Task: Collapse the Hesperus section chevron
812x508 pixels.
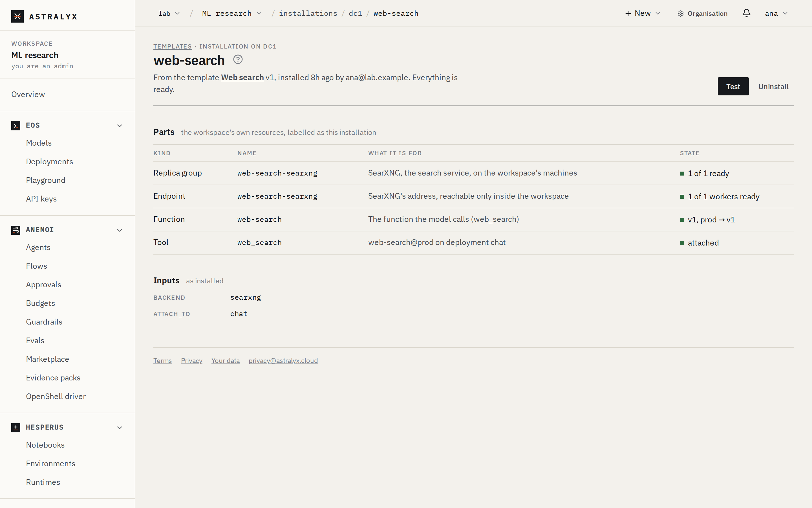Action: 120,428
